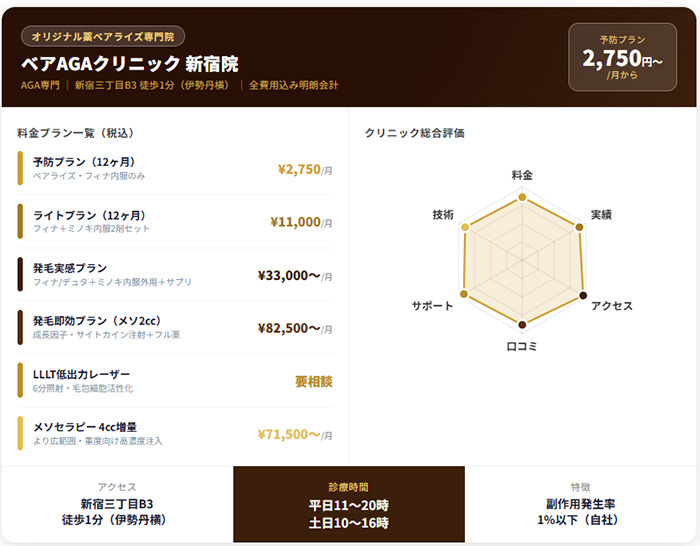The width and height of the screenshot is (700, 546).
Task: Click the アクセス radar chart point
Action: click(584, 295)
